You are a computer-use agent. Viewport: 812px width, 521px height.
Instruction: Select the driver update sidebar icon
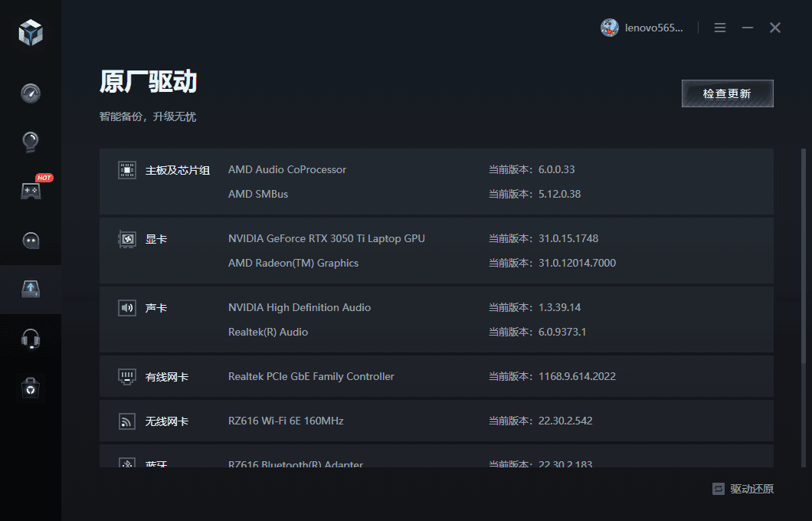[31, 289]
